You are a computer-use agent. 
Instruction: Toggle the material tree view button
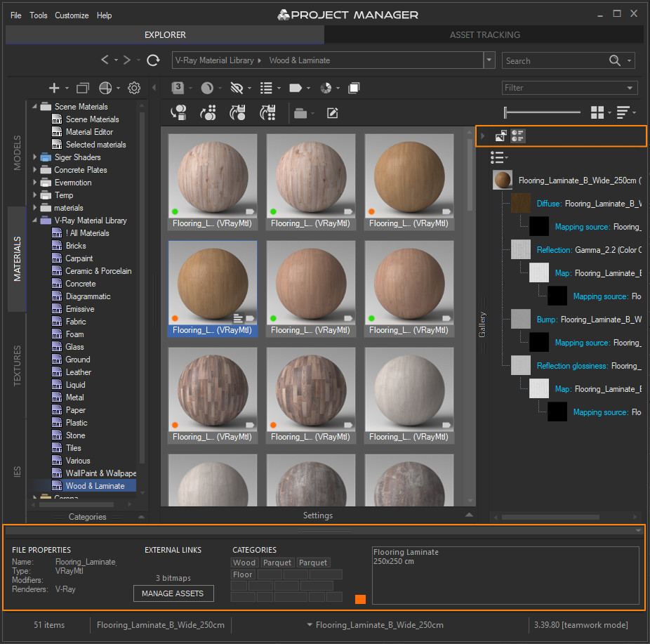click(x=517, y=136)
